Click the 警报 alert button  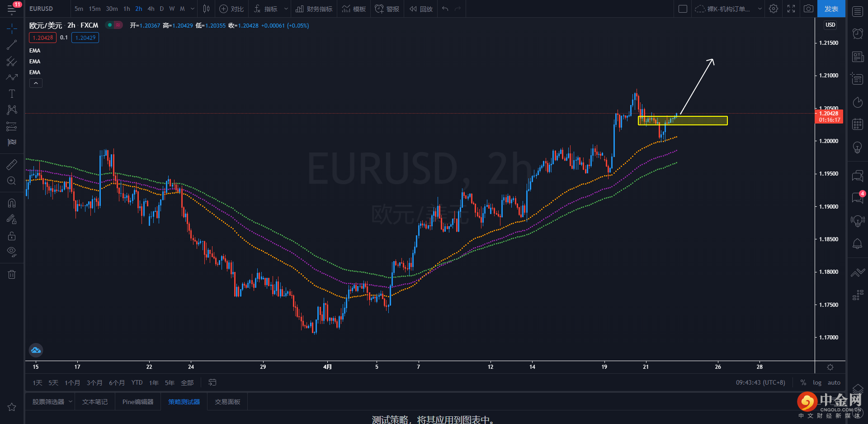point(387,9)
